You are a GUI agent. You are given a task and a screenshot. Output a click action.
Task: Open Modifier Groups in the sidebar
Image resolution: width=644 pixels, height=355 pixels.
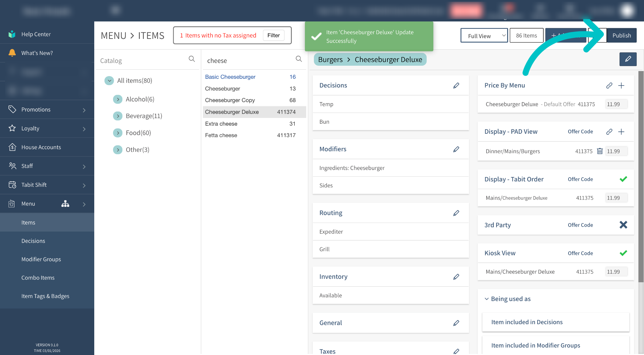pyautogui.click(x=41, y=259)
